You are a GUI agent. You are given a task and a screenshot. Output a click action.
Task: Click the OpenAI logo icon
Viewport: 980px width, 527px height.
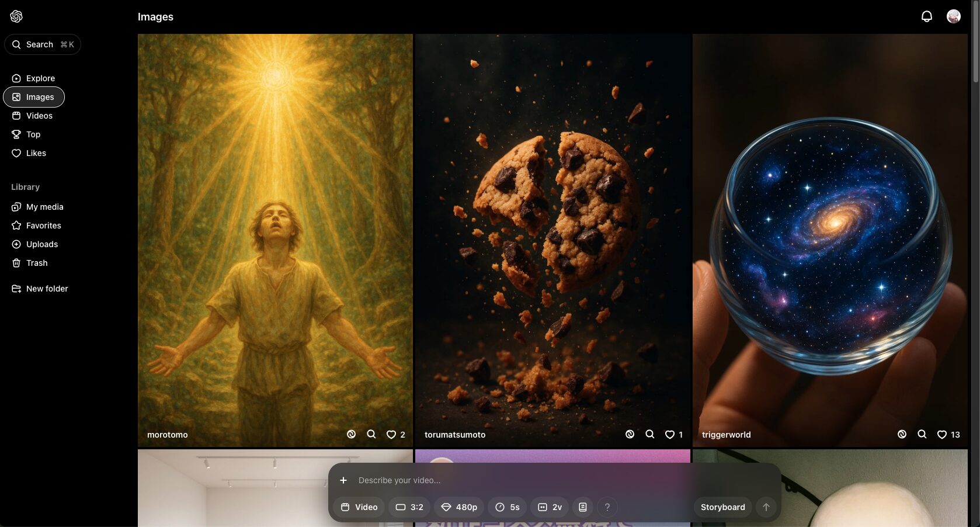pyautogui.click(x=16, y=16)
